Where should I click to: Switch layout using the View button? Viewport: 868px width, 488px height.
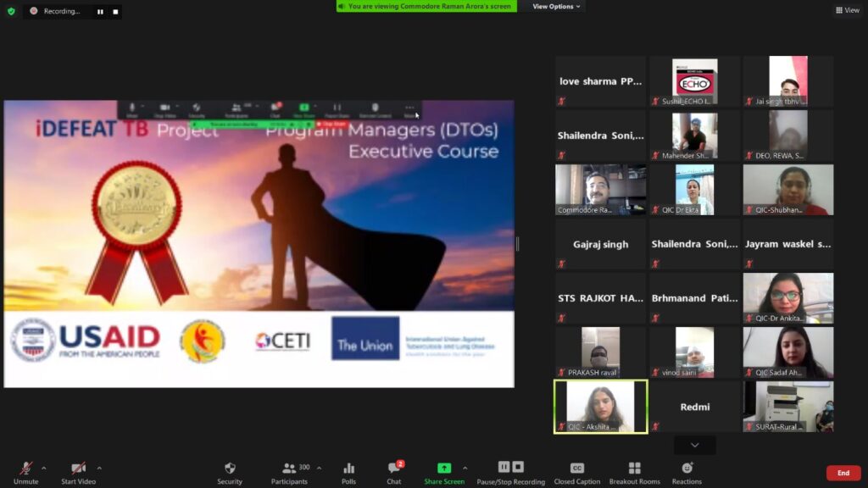847,10
